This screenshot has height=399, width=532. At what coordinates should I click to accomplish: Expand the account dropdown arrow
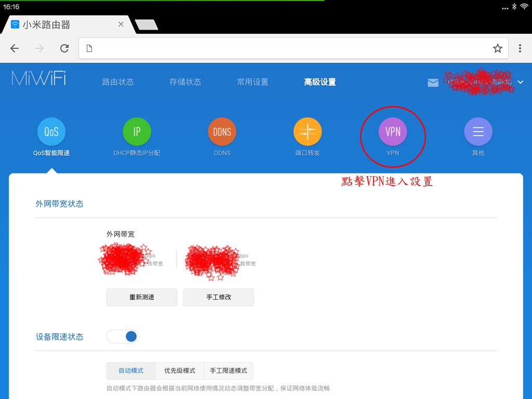pos(521,82)
